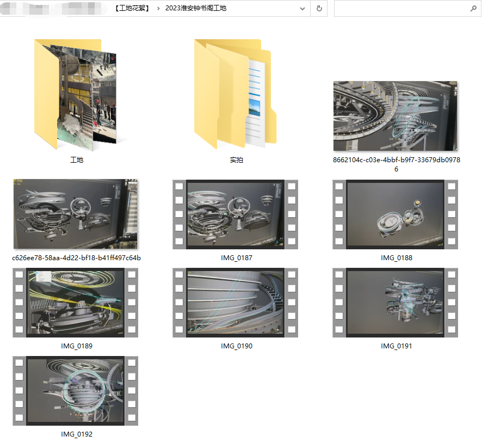Click the search magnifier icon
488x448 pixels.
pyautogui.click(x=473, y=9)
